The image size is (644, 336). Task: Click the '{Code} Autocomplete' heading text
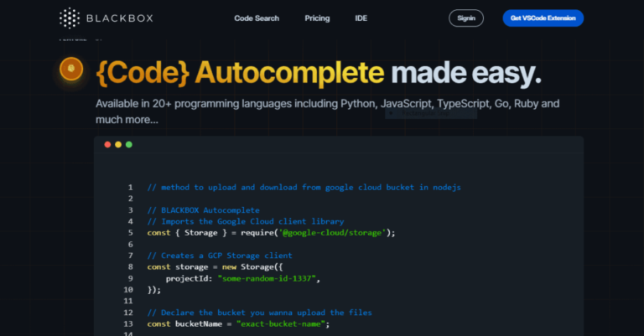click(240, 73)
